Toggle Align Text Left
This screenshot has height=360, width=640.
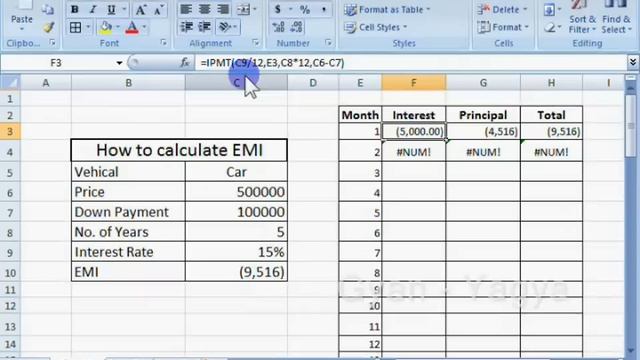186,9
